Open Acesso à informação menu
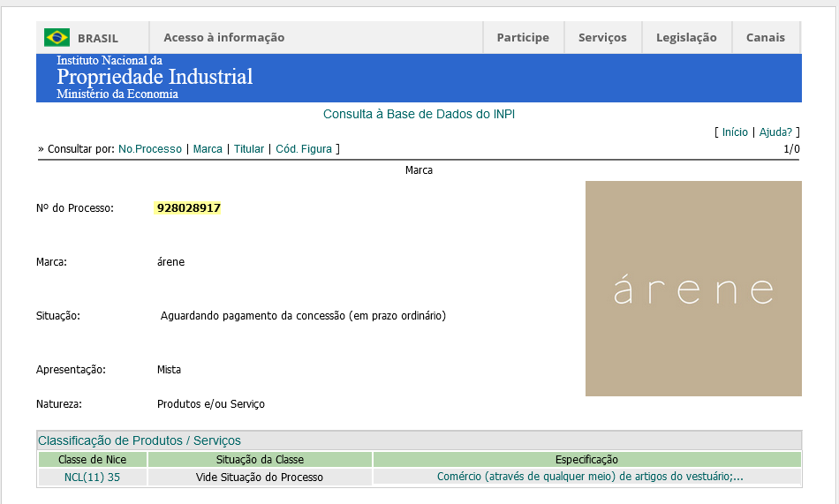Image resolution: width=839 pixels, height=504 pixels. pos(224,37)
